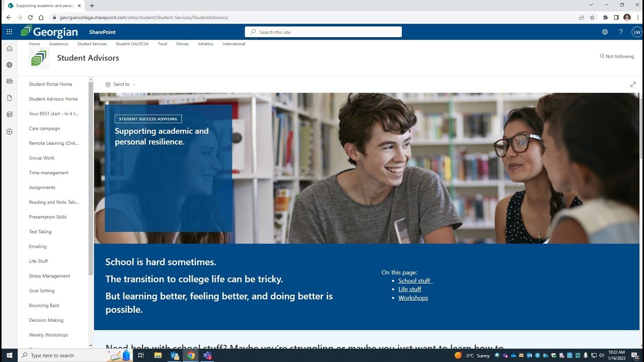Open the EW account manager avatar
This screenshot has width=644, height=362.
637,32
